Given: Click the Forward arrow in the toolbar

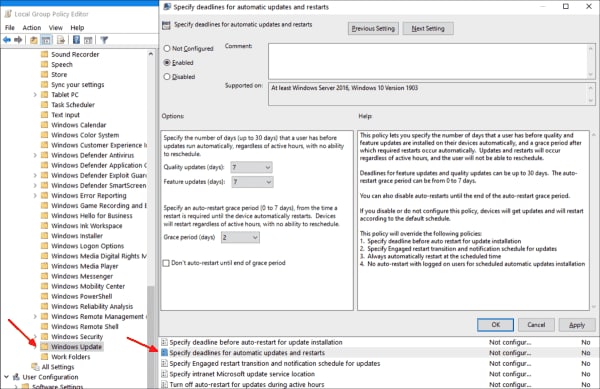Looking at the screenshot, I should coord(18,40).
